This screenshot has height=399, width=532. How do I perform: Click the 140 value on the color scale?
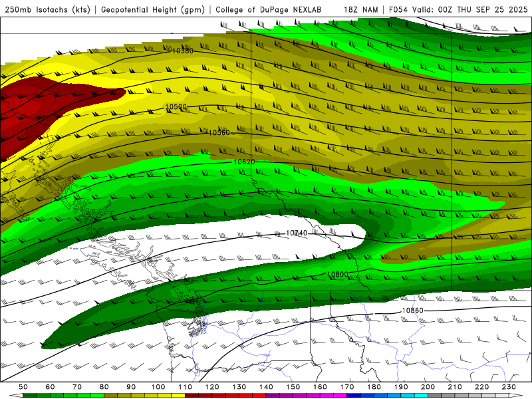[267, 387]
